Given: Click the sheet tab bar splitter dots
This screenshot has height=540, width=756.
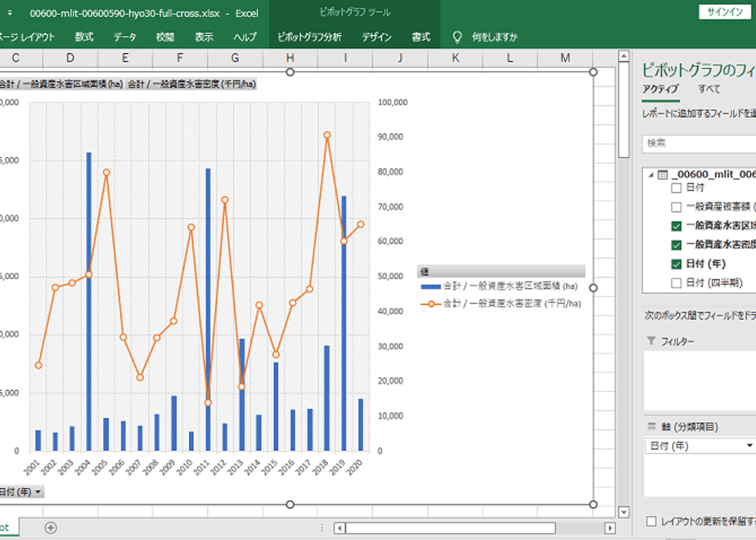Looking at the screenshot, I should (x=322, y=528).
